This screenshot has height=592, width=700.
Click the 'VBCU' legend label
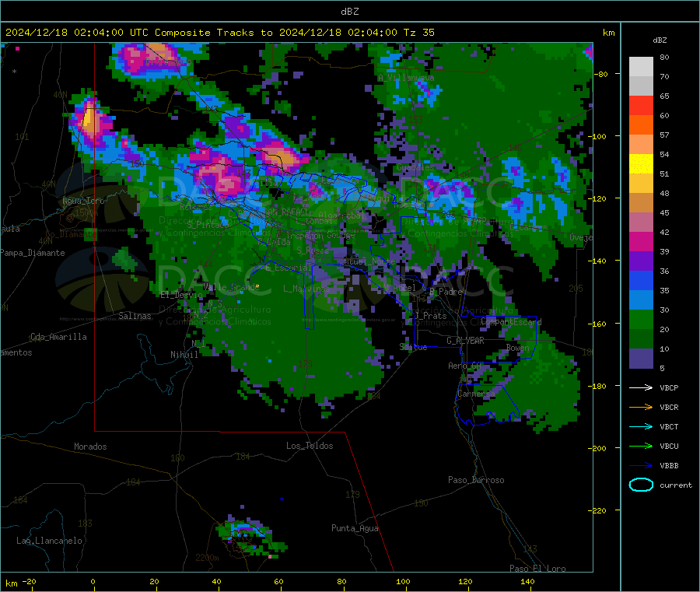coord(669,446)
